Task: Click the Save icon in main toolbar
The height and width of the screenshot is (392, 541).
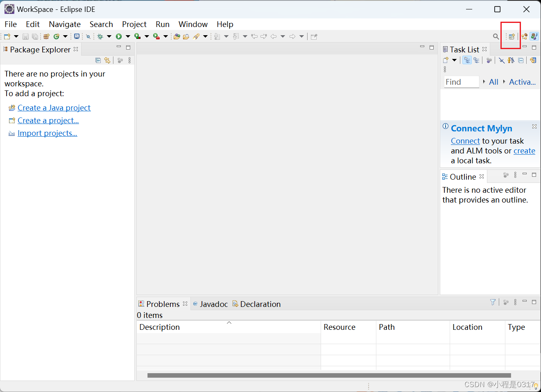Action: click(x=25, y=36)
